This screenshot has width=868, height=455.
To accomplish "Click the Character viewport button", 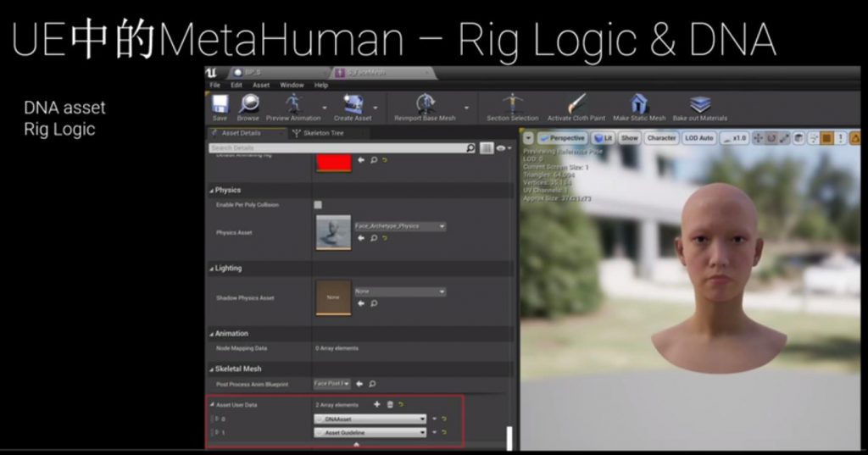I will [661, 138].
